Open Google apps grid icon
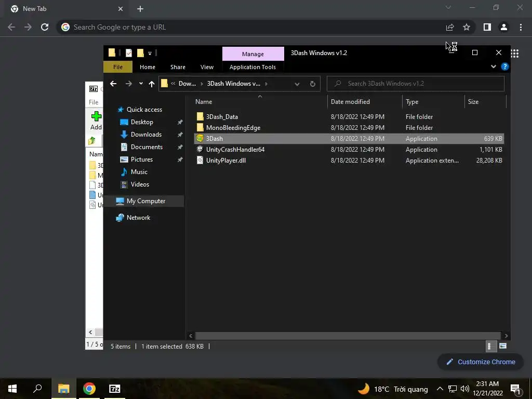Viewport: 532px width, 399px height. tap(515, 54)
